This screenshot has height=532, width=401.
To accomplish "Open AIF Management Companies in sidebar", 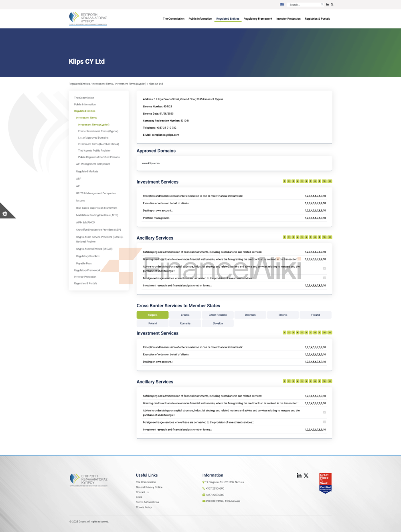I will 93,164.
